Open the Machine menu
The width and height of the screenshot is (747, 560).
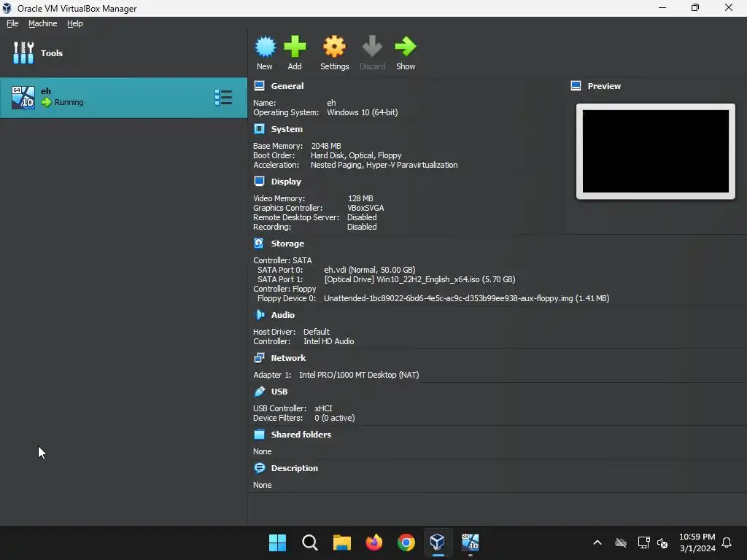coord(42,23)
